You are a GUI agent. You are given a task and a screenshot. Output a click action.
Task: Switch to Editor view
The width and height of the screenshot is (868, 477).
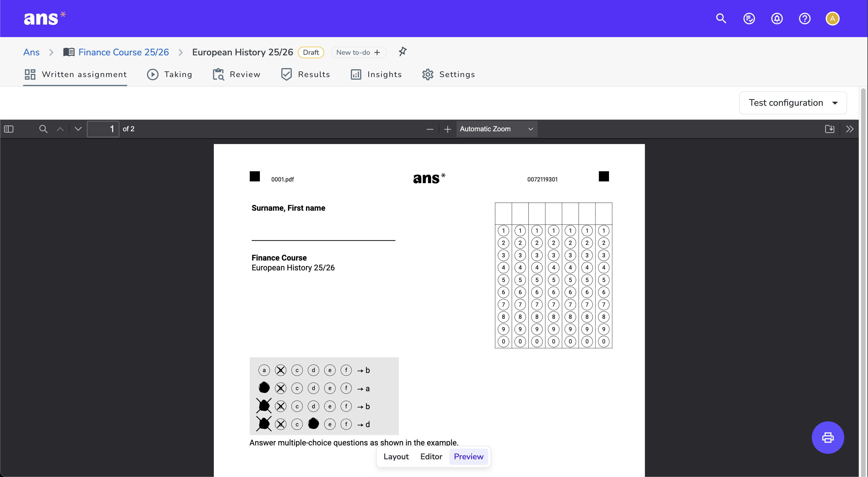(x=431, y=456)
